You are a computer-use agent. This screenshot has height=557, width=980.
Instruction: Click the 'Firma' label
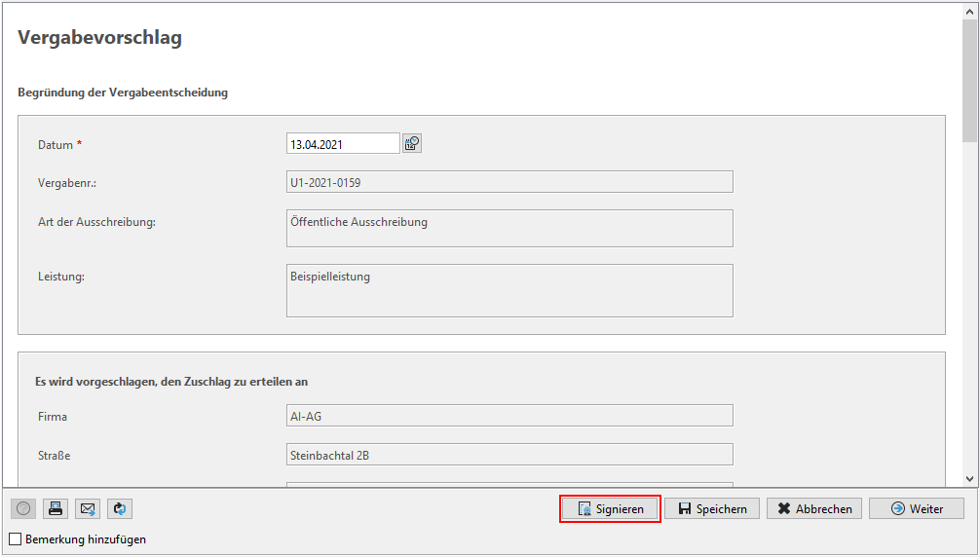click(x=53, y=417)
